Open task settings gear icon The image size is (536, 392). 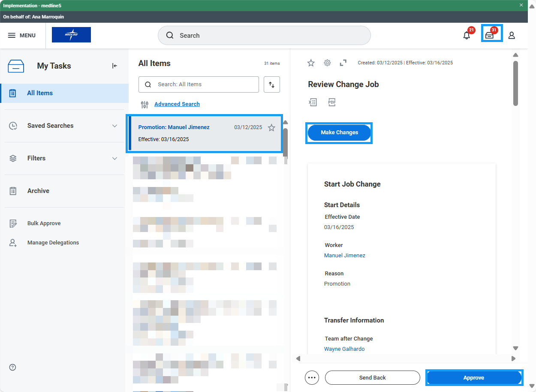coord(327,63)
